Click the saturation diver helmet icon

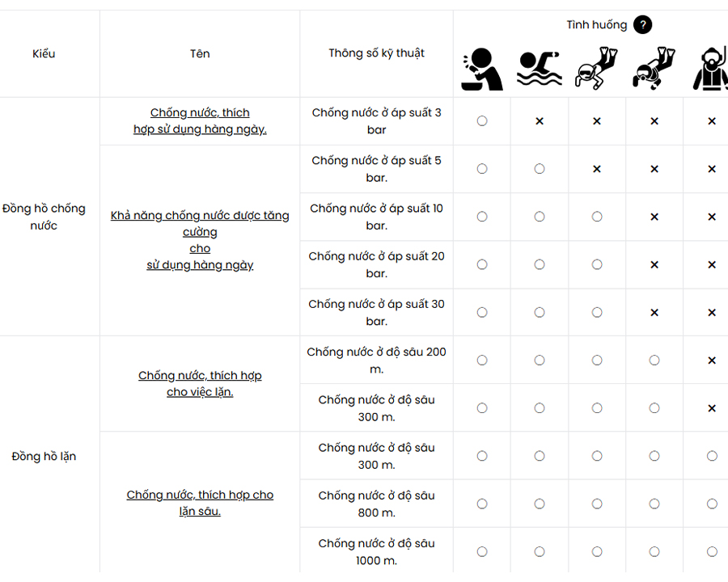point(710,68)
